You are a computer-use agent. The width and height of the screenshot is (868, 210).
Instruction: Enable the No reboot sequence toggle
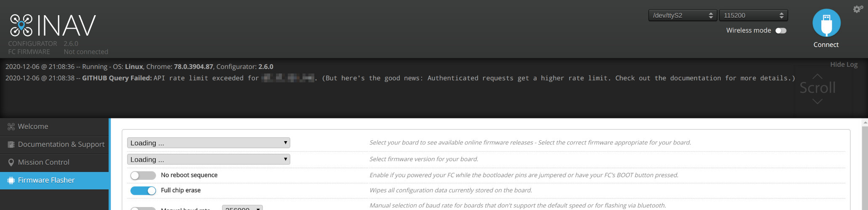[x=143, y=175]
